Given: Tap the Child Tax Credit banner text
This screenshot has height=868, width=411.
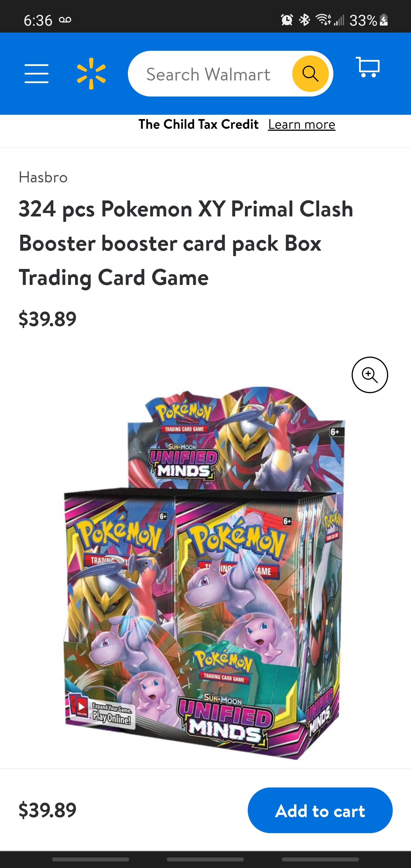Looking at the screenshot, I should 198,124.
